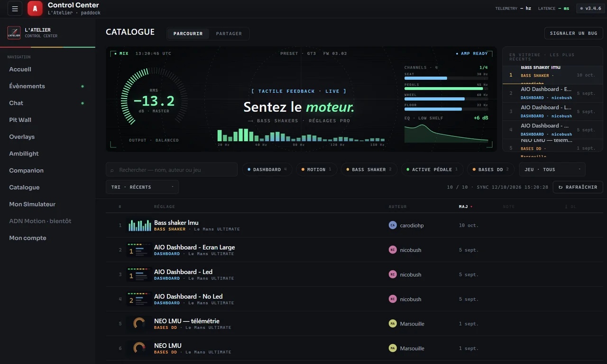Open Bass shaker lmu thumbnail
The image size is (607, 364).
(139, 225)
